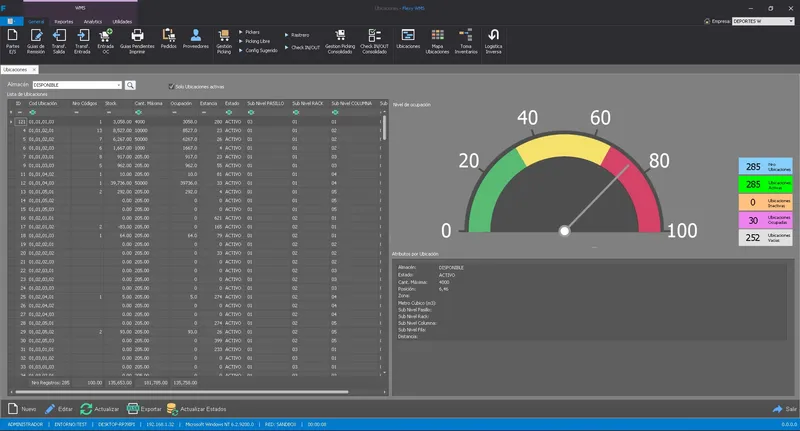Viewport: 800px width, 431px height.
Task: Click the Actualizar refresh icon
Action: point(86,409)
